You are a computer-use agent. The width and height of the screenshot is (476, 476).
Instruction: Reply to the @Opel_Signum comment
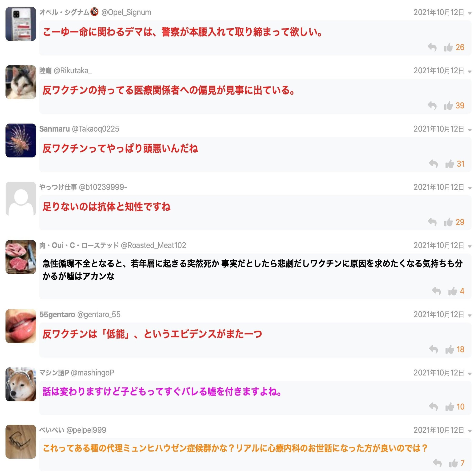[432, 47]
